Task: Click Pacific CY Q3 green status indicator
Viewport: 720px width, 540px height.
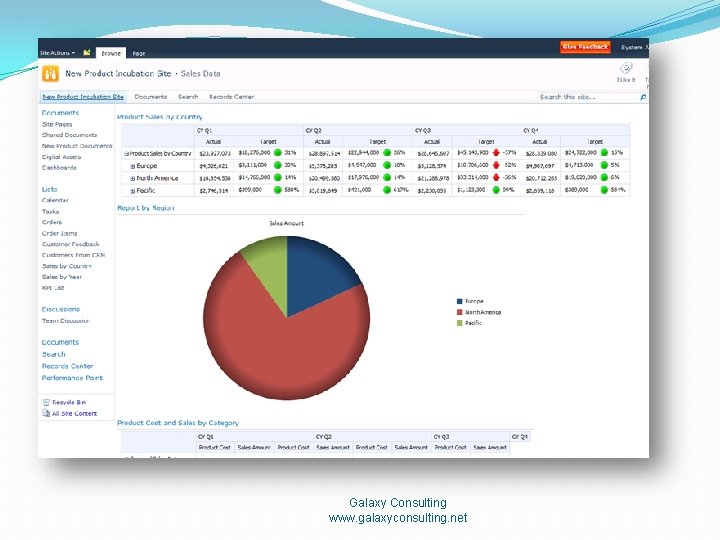Action: pos(496,190)
